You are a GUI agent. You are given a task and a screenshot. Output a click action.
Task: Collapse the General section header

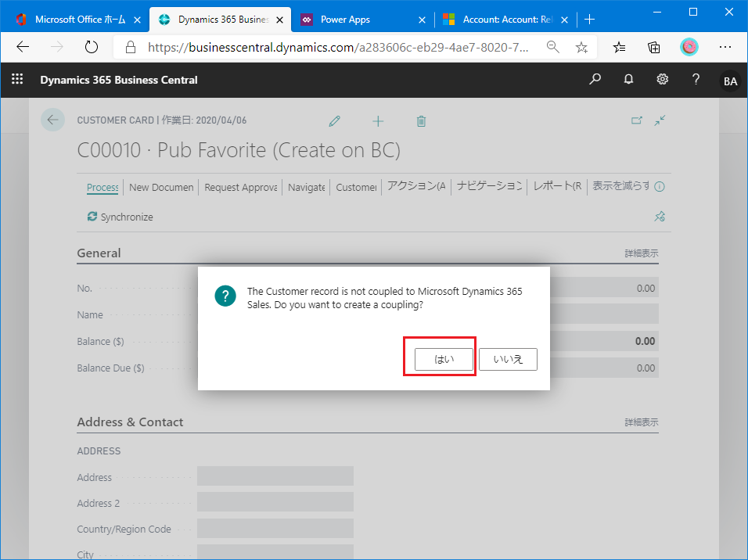point(99,253)
